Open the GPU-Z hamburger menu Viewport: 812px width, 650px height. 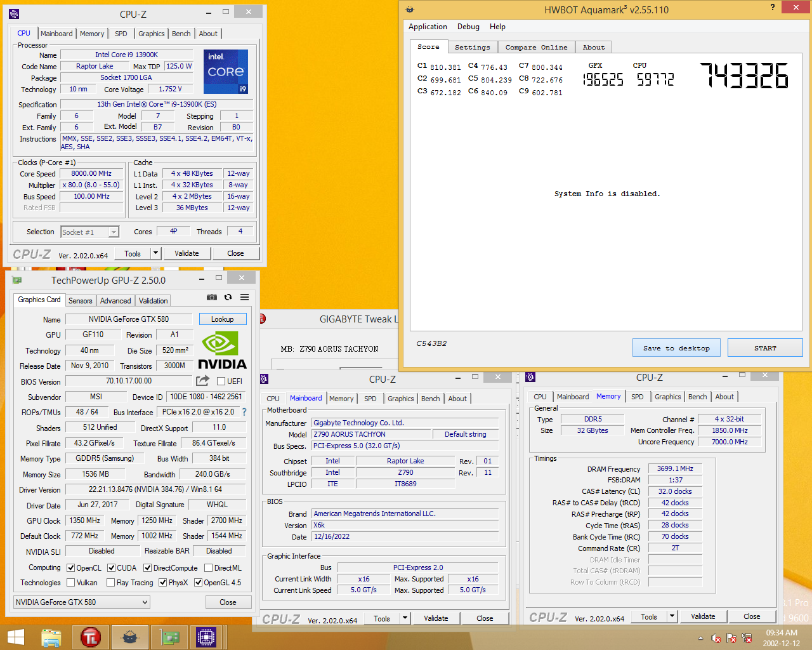(244, 297)
